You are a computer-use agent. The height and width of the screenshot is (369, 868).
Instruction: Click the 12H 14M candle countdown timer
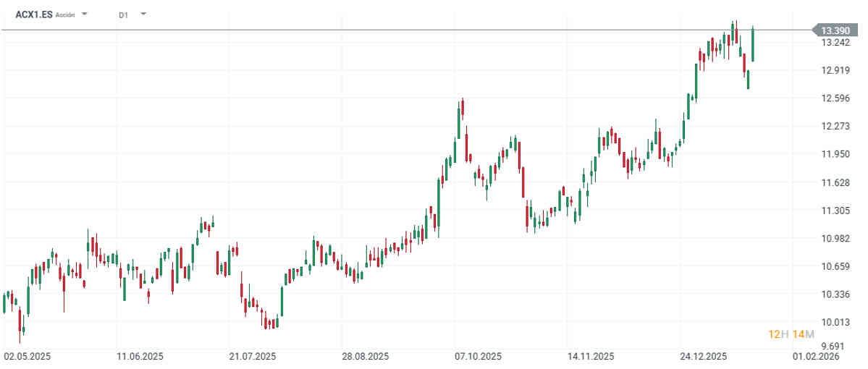(791, 334)
